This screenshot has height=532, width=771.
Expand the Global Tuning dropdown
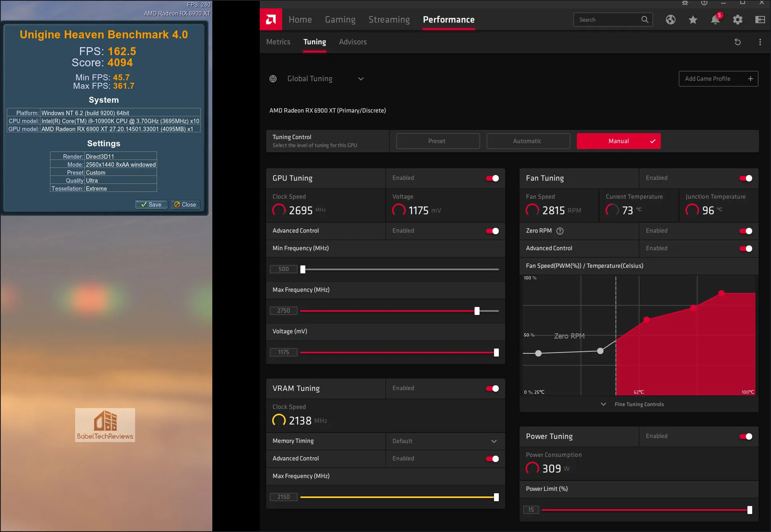[361, 79]
